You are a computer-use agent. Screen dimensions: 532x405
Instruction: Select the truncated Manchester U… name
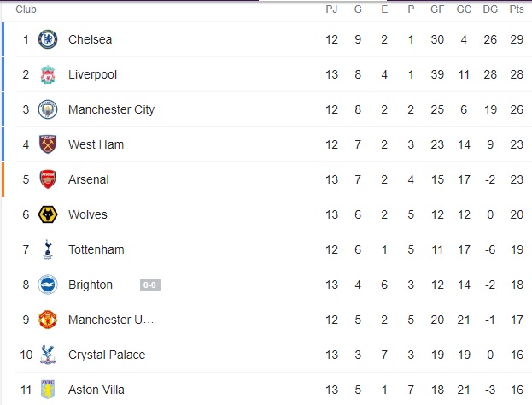click(110, 320)
